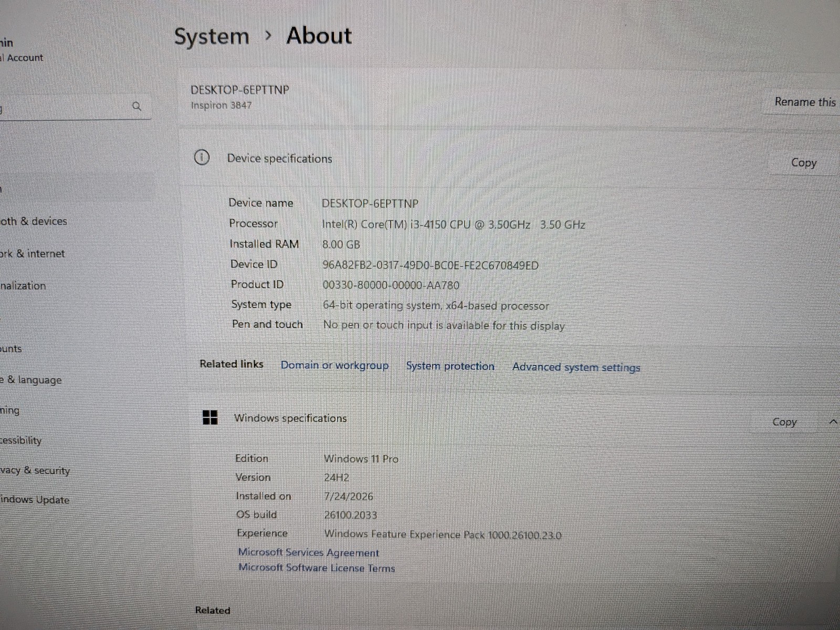
Task: Open Accessibility settings in sidebar
Action: point(21,440)
